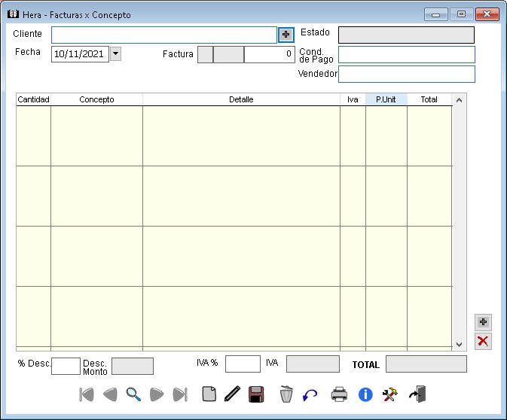Remove row with the red X button
Image resolution: width=507 pixels, height=420 pixels.
click(483, 341)
